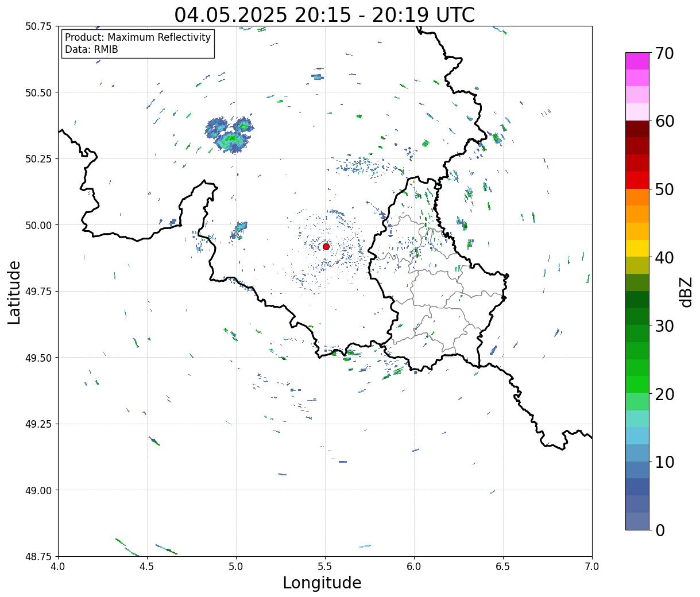Click the longitude tick label 4.0
This screenshot has height=597, width=700.
58,567
